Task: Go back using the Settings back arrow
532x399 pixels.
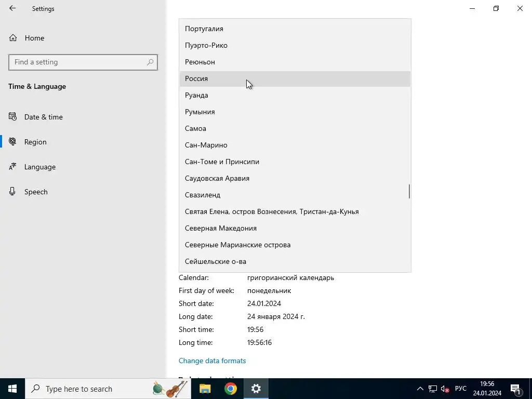Action: [x=12, y=8]
